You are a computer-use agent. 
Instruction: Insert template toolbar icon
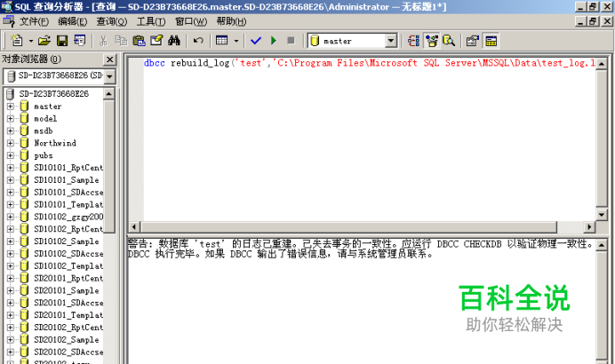80,40
